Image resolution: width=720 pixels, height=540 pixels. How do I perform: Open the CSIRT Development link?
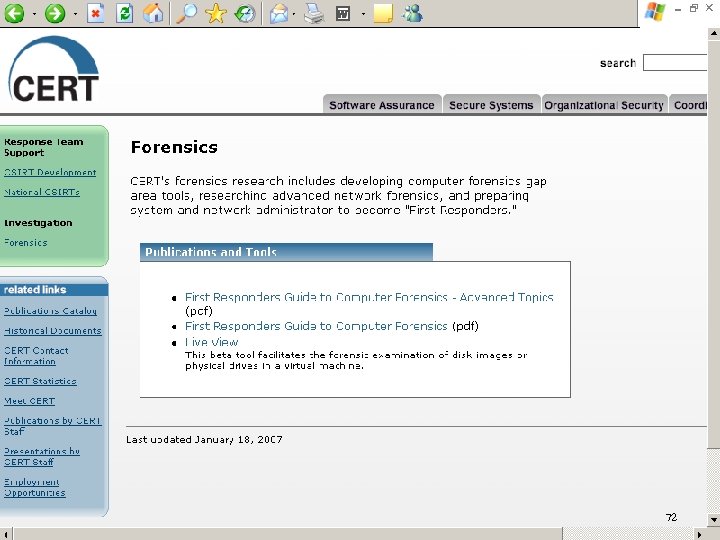(50, 172)
